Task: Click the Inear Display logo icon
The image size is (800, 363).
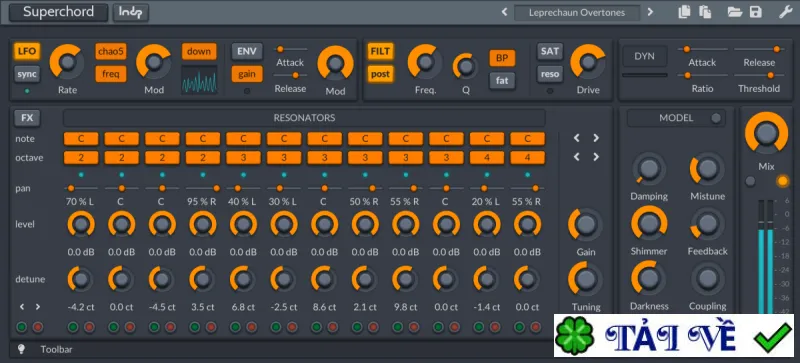Action: (x=131, y=12)
